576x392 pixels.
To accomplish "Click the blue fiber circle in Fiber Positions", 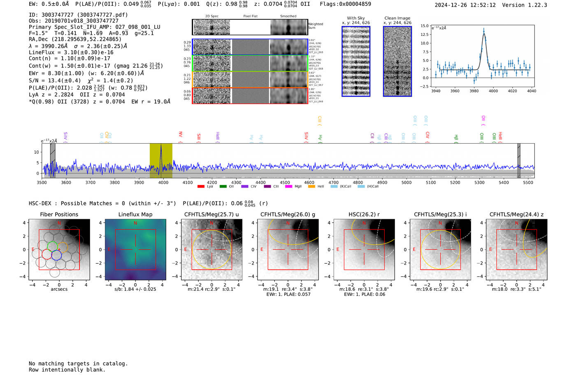I will click(56, 255).
